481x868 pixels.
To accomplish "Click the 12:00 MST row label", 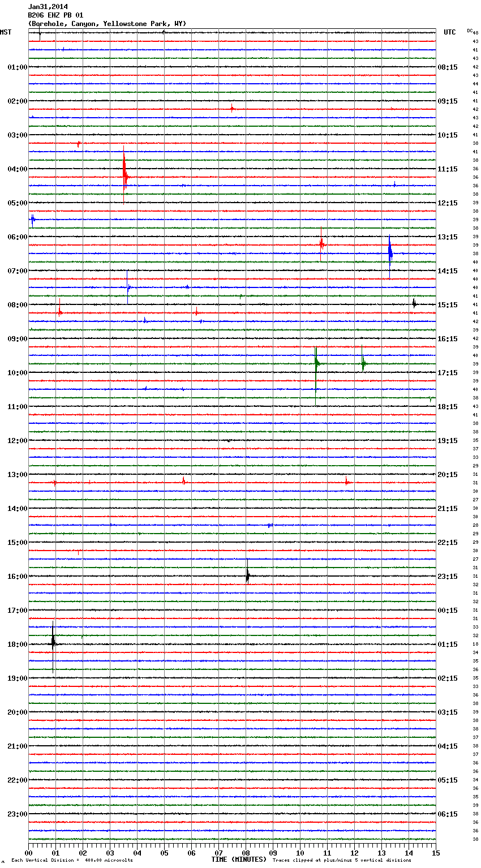I will 18,441.
